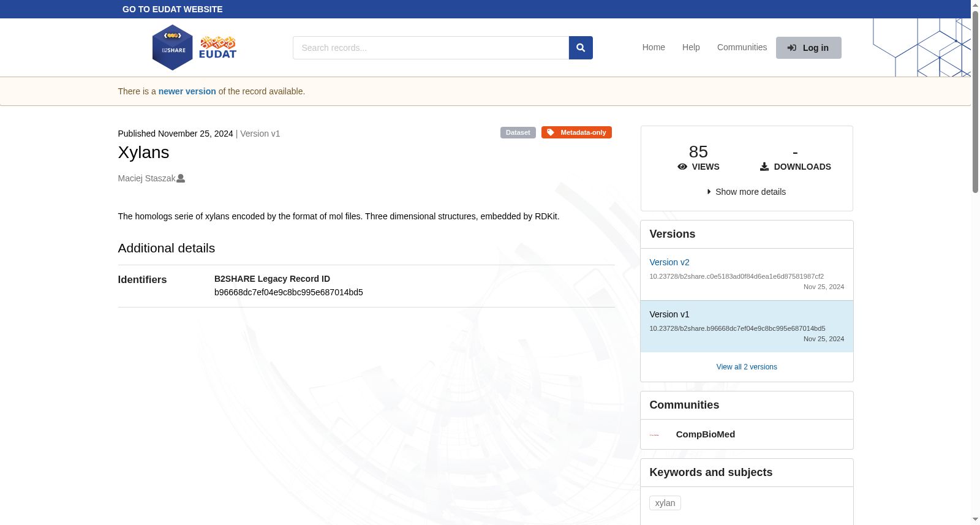Select the xylan keyword tag
Viewport: 980px width, 525px height.
coord(665,503)
